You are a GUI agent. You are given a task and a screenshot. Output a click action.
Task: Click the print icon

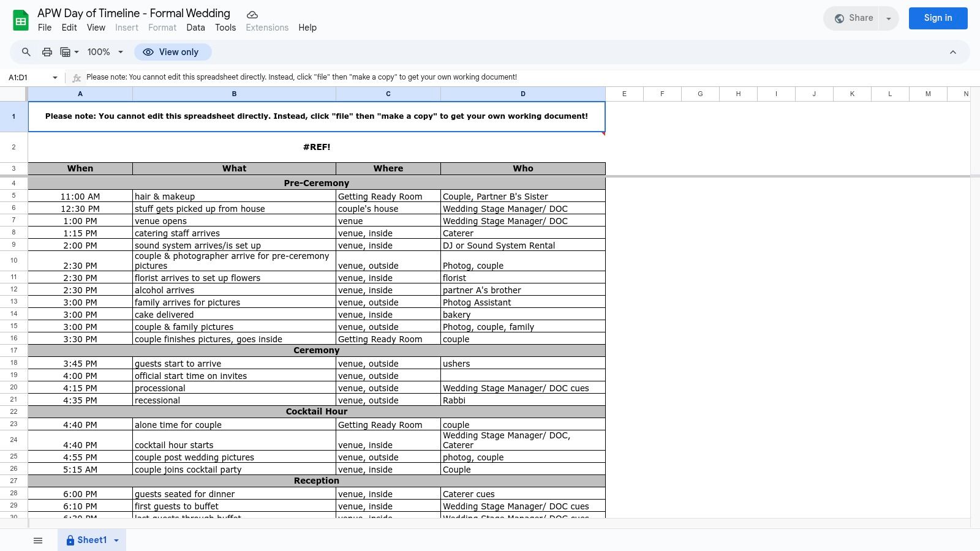(47, 52)
